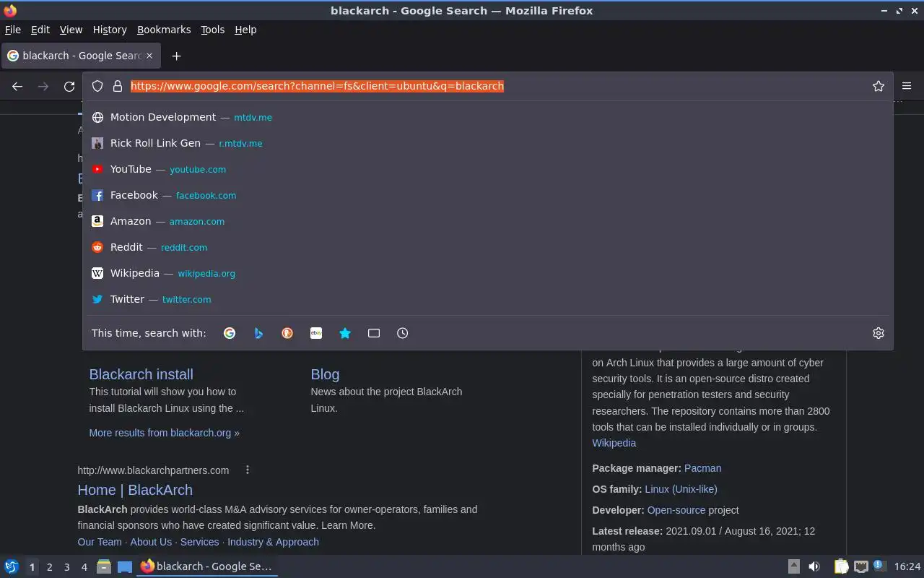Click the 16:24 clock in the taskbar

pos(907,566)
